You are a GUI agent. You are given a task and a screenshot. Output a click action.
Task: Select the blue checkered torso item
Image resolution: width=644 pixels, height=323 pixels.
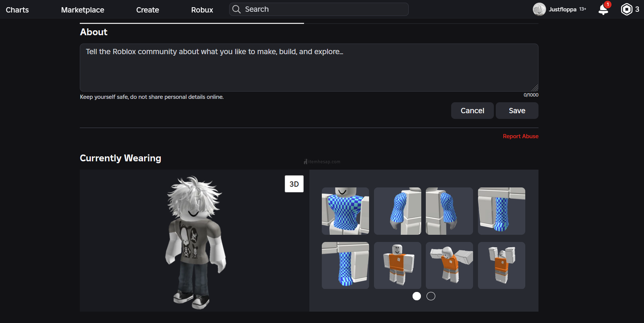(x=345, y=211)
